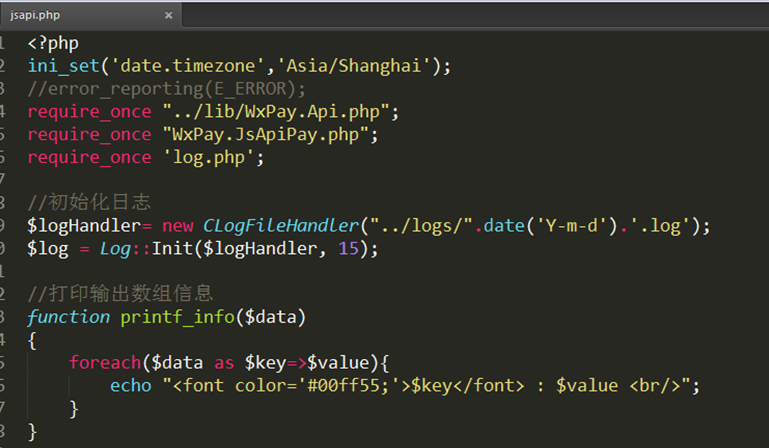Click the final closing brace of the function
Screen dimensions: 769x448
tap(32, 432)
